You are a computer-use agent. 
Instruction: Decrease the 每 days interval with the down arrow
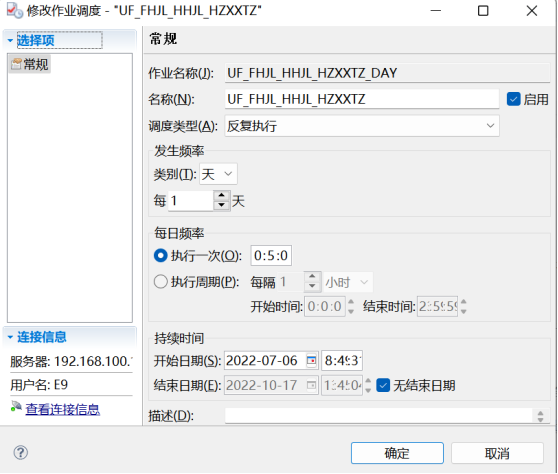pyautogui.click(x=222, y=205)
